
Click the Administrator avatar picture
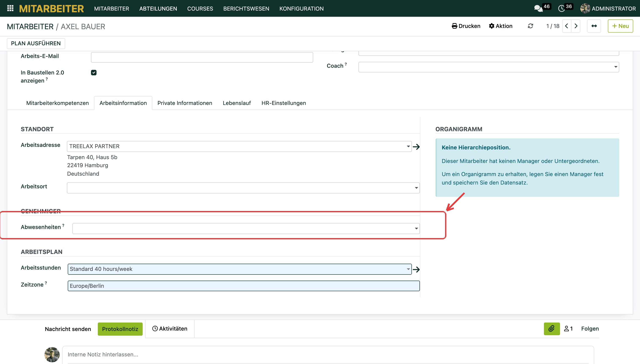pos(585,8)
